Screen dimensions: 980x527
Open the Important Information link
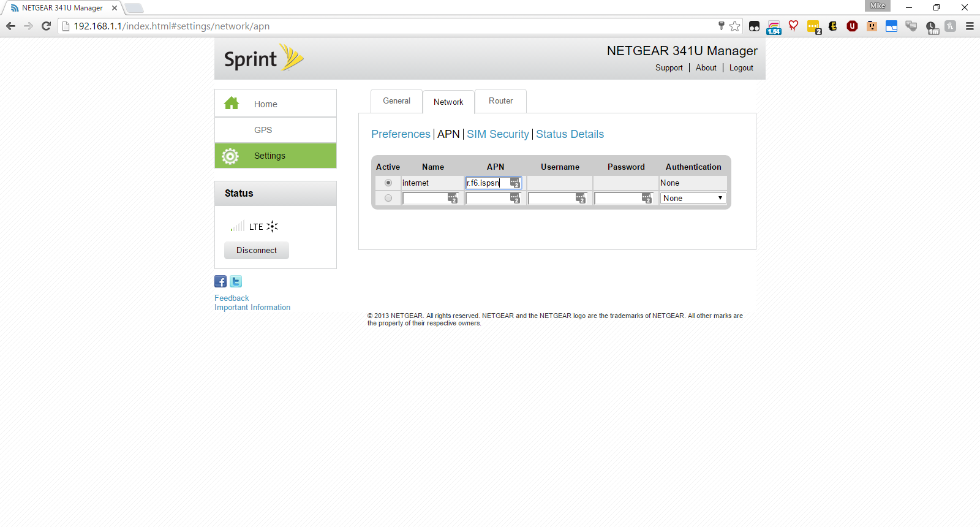[252, 308]
